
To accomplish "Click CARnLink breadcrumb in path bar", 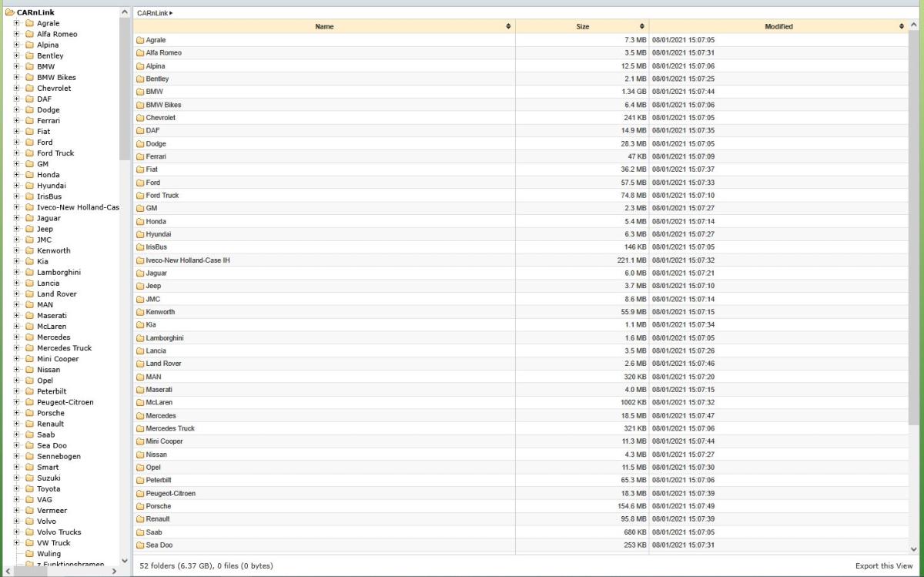I will 152,13.
